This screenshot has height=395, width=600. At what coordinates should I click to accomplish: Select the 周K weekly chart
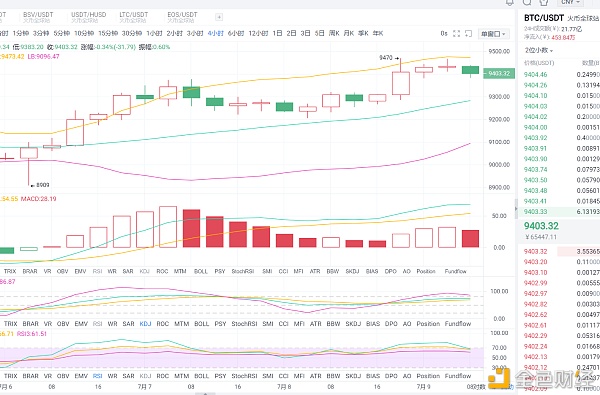(x=334, y=33)
